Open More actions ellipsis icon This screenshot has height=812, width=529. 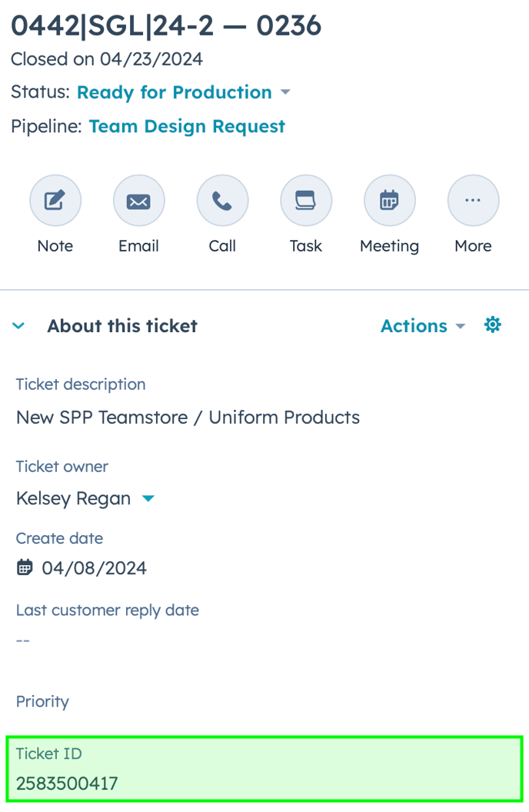point(473,201)
